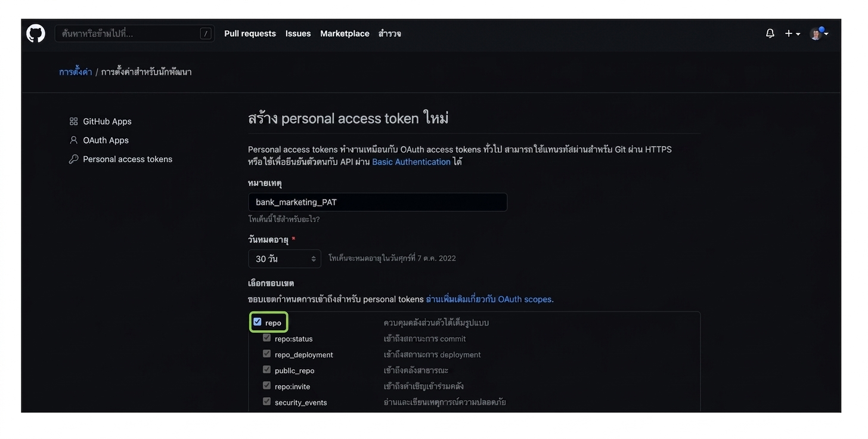Open Marketplace in the top navigation
868x439 pixels.
coord(345,33)
